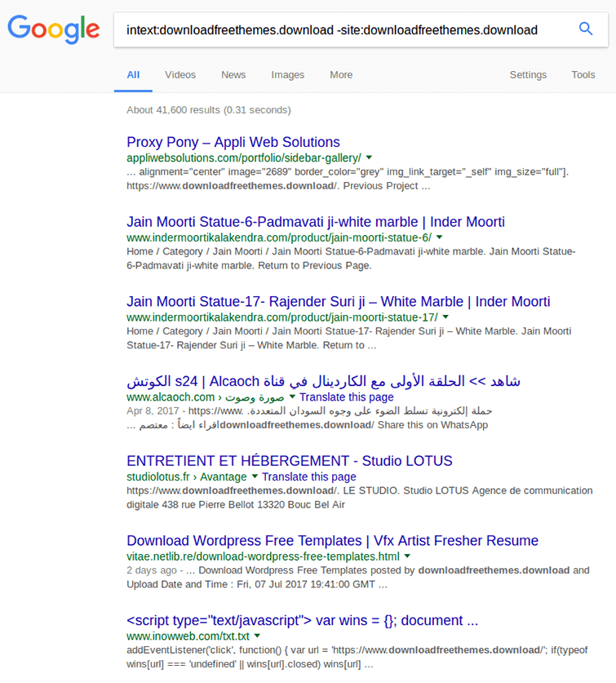616x683 pixels.
Task: Open ENTRETIENT ET HÉBERGEMENT - Studio LOTUS result
Action: (x=290, y=461)
